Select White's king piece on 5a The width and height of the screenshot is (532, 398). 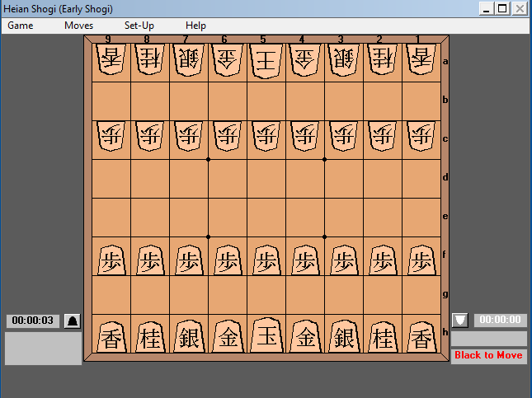click(x=266, y=61)
